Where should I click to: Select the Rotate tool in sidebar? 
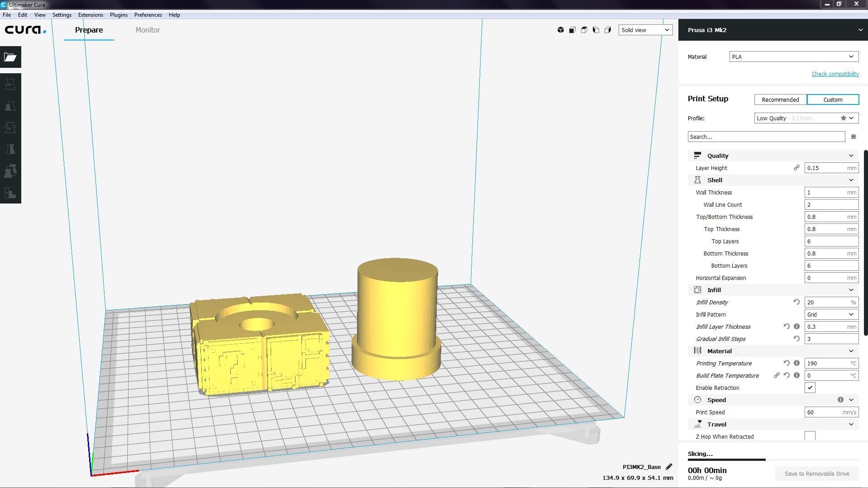[10, 128]
